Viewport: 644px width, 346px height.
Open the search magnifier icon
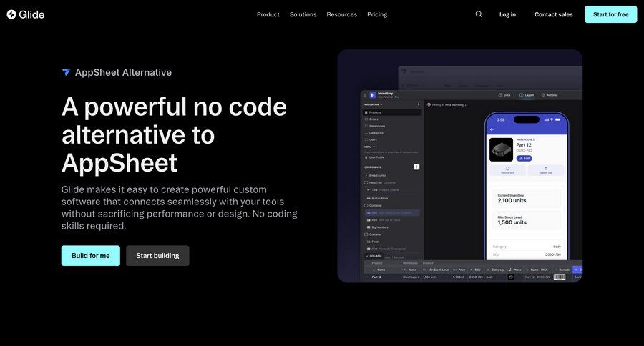(479, 14)
